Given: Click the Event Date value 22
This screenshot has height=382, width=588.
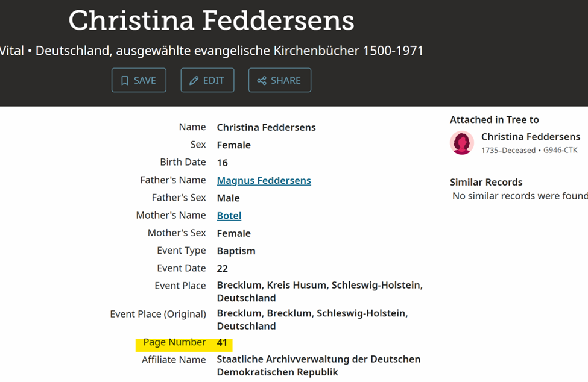Looking at the screenshot, I should [222, 268].
